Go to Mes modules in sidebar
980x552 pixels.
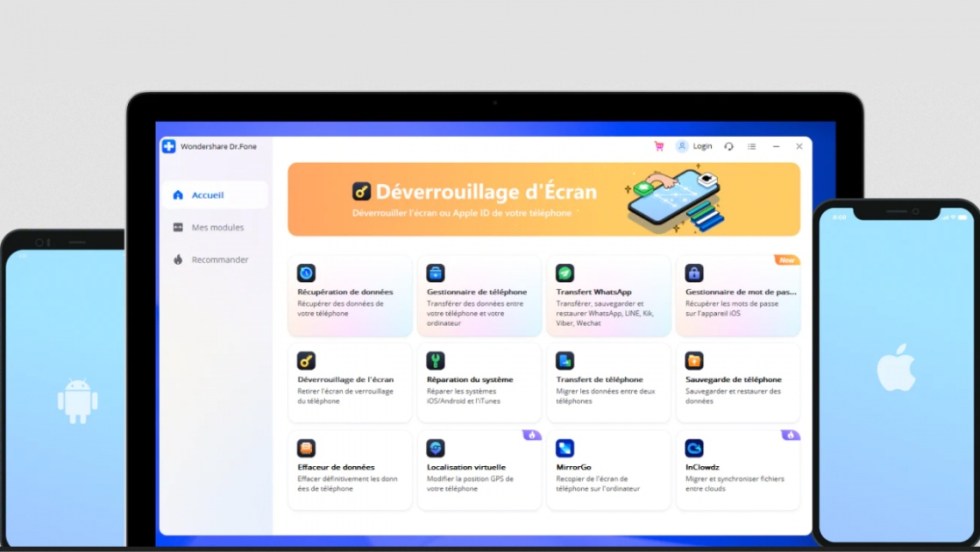(x=216, y=227)
